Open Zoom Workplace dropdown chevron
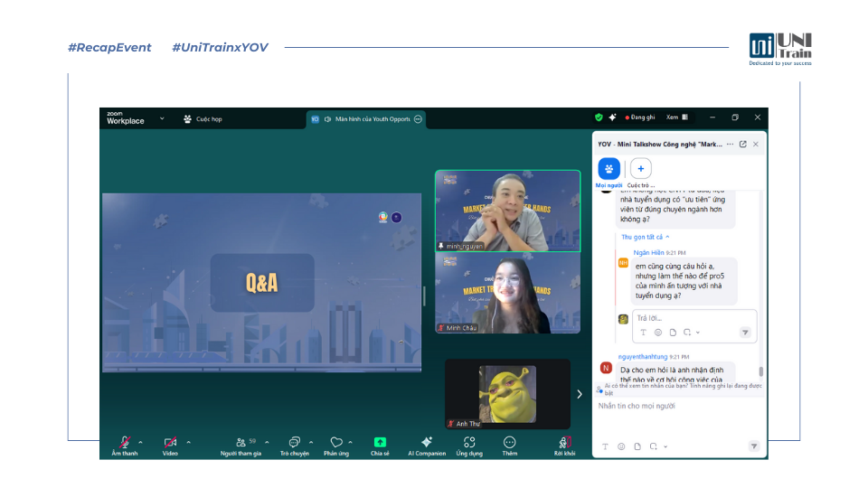This screenshot has width=868, height=488. point(162,118)
